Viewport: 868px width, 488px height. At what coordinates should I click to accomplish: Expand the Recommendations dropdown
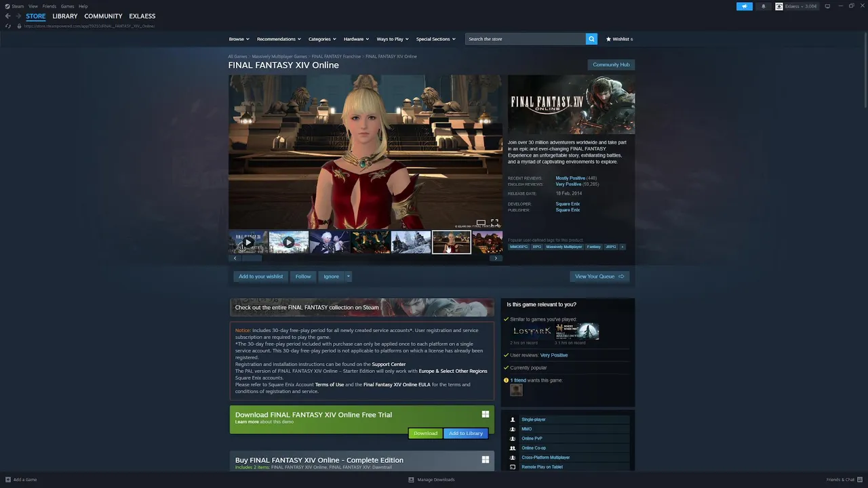point(279,39)
